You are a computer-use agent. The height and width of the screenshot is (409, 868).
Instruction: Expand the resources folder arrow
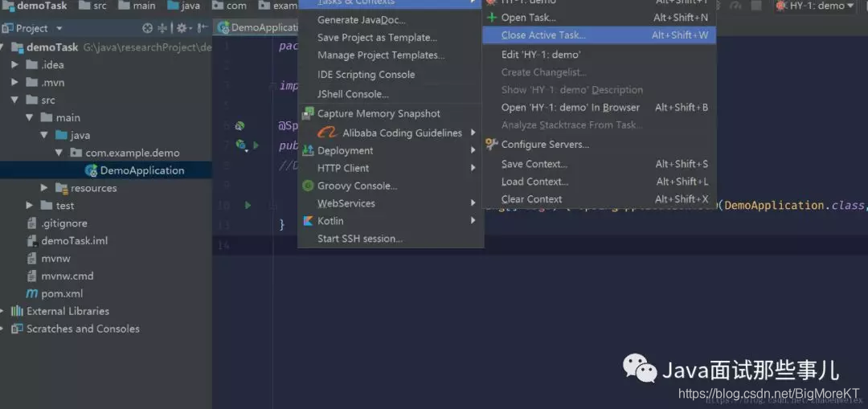pos(44,188)
